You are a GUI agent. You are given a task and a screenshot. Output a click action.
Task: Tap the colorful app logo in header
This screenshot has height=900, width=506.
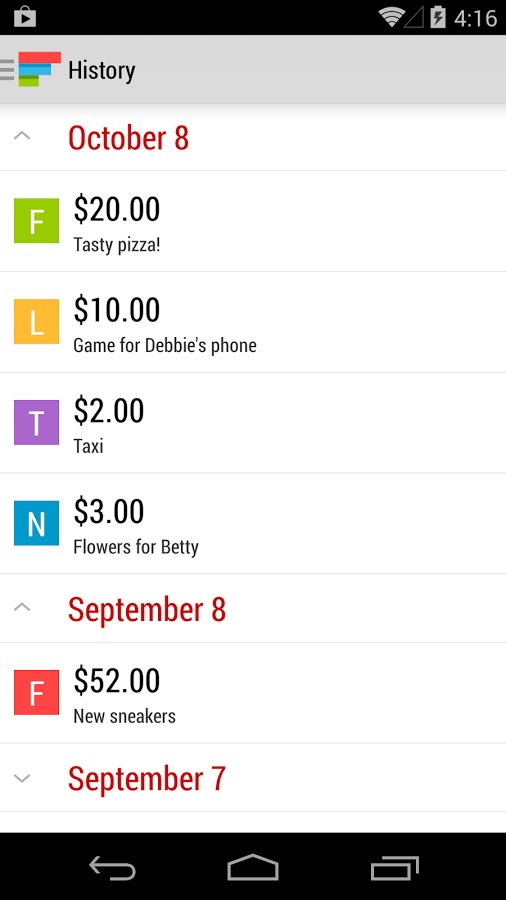40,69
